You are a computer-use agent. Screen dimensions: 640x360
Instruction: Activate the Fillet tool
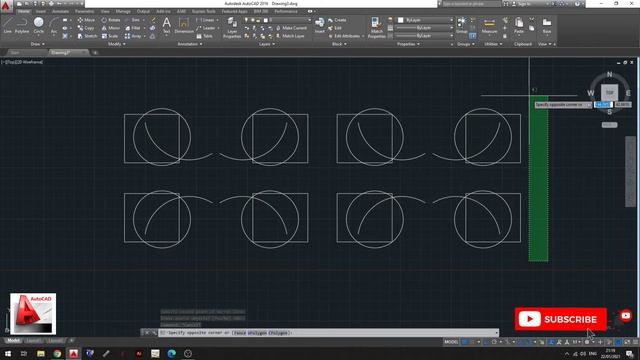[x=133, y=28]
